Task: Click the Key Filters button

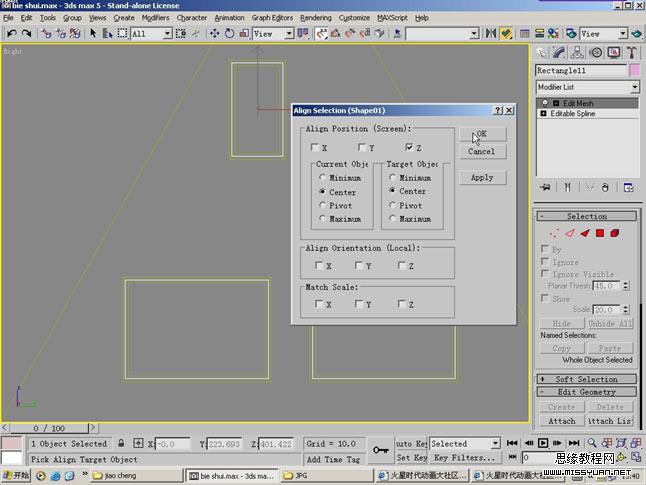Action: [x=464, y=457]
